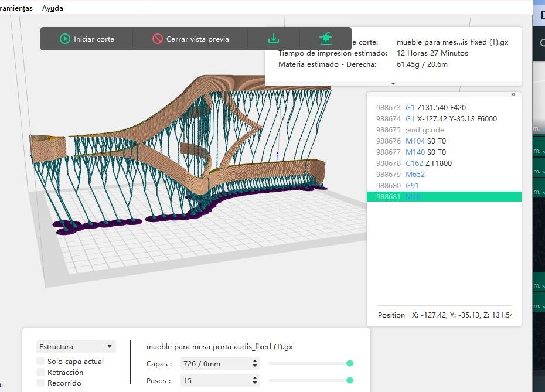The height and width of the screenshot is (392, 545).
Task: Open the Herramientas menu
Action: (x=16, y=8)
